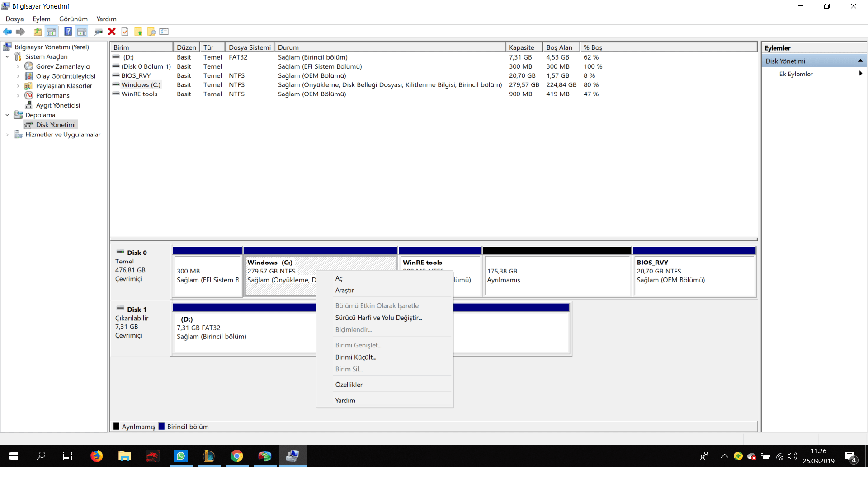Click the red X delete icon
Image resolution: width=868 pixels, height=488 pixels.
(112, 32)
